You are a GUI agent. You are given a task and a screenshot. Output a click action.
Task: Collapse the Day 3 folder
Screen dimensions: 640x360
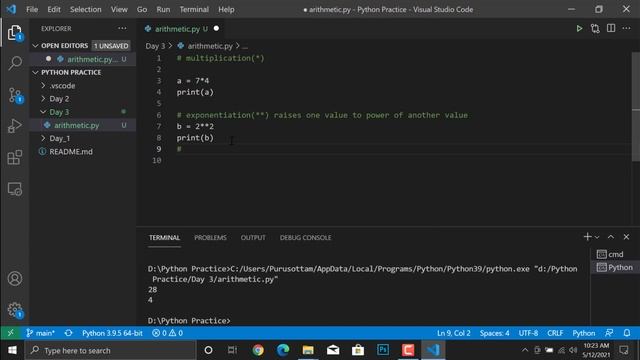click(43, 112)
